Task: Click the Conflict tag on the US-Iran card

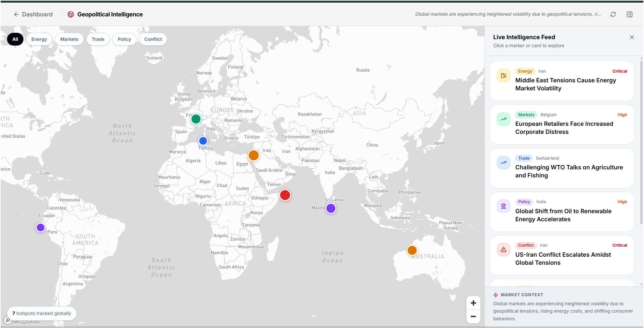Action: click(526, 245)
